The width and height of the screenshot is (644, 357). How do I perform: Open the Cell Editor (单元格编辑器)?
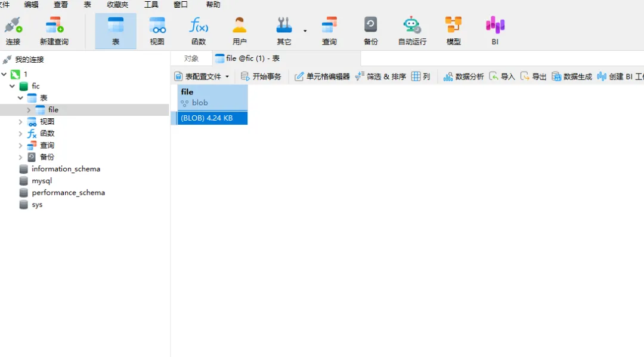click(x=322, y=76)
